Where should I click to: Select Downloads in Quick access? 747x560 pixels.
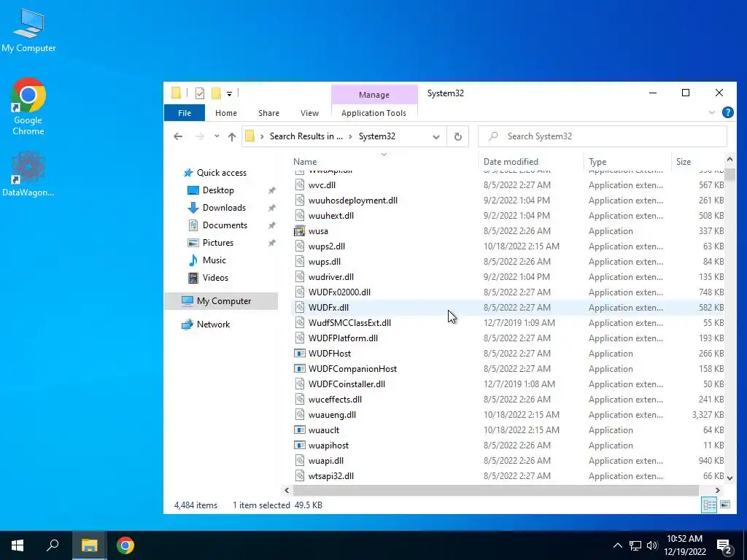225,208
